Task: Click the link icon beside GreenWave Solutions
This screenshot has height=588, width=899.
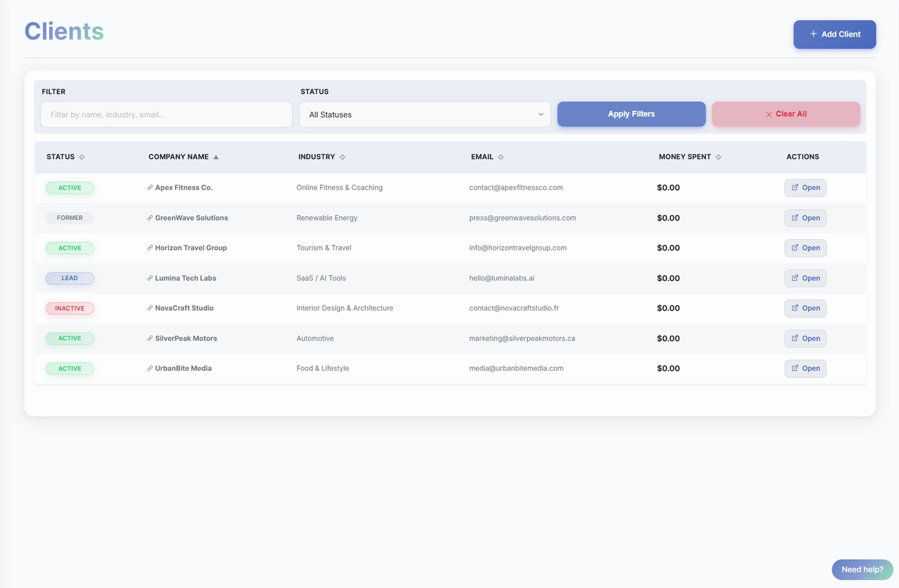Action: coord(149,218)
